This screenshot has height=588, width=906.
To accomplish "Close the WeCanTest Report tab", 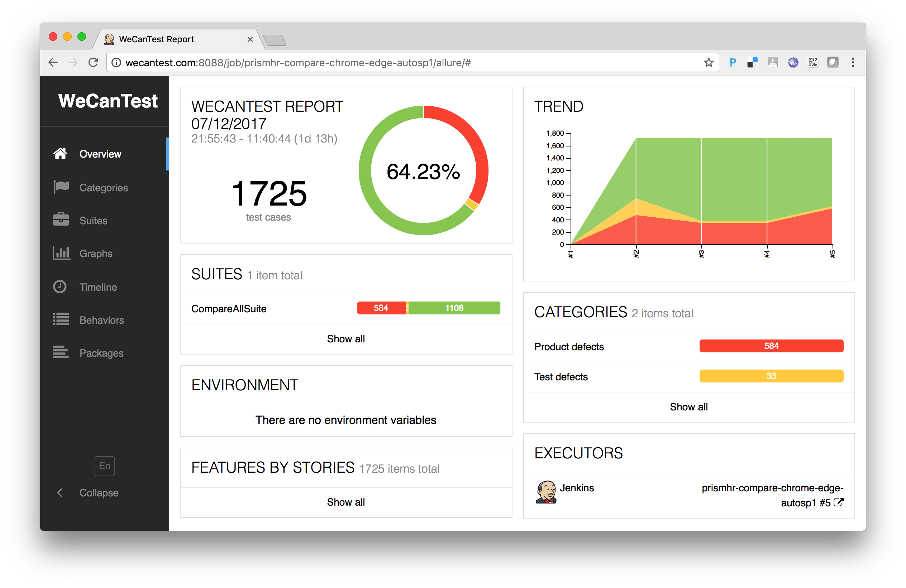I will point(250,39).
